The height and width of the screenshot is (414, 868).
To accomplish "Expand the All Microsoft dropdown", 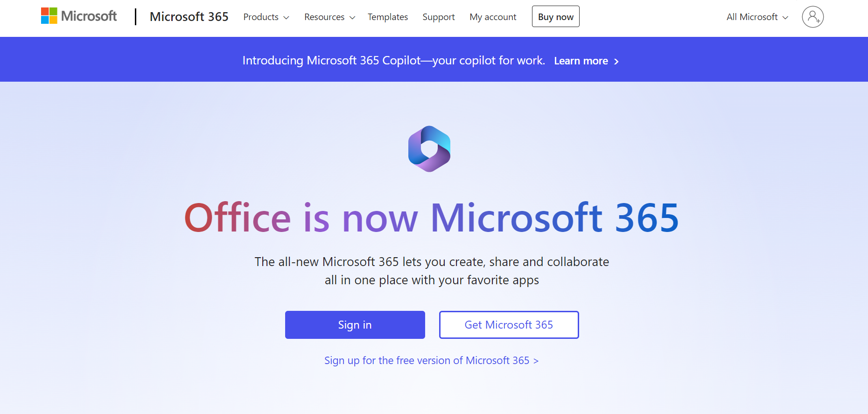I will click(x=757, y=17).
